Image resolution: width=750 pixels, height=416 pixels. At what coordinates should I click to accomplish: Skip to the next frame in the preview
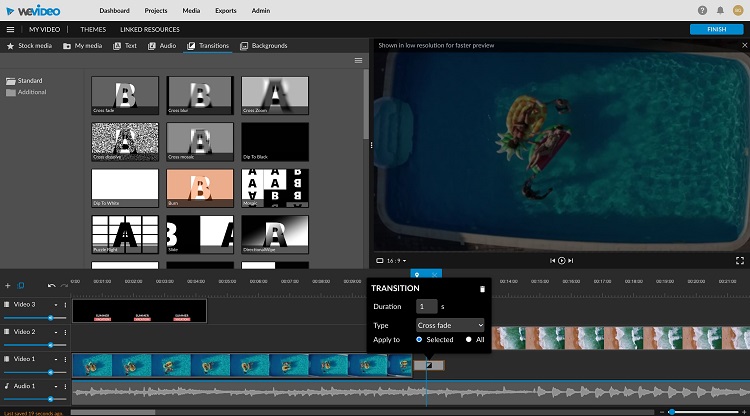(571, 261)
